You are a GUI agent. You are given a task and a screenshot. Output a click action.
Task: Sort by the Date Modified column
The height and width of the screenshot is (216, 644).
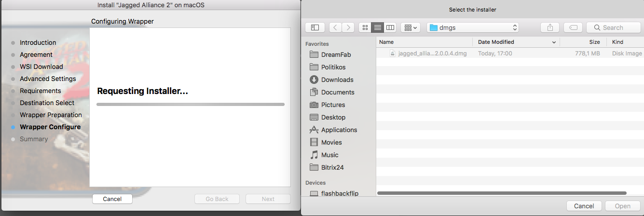(516, 42)
